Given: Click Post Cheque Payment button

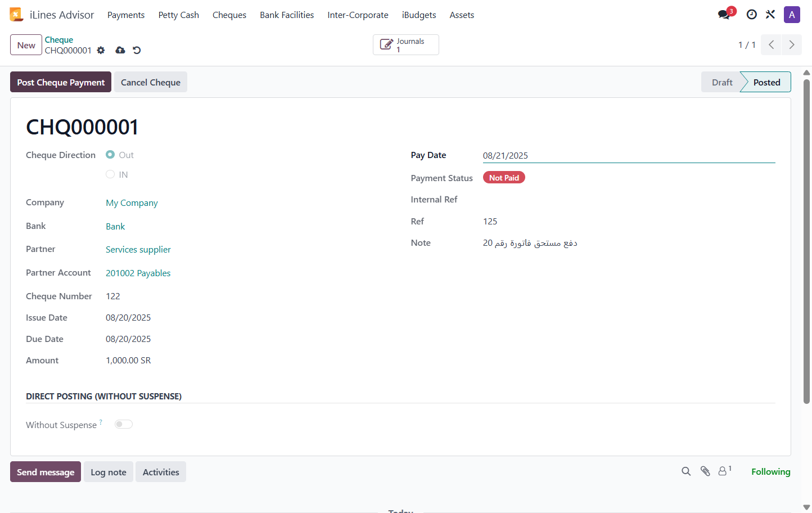Looking at the screenshot, I should click(61, 82).
